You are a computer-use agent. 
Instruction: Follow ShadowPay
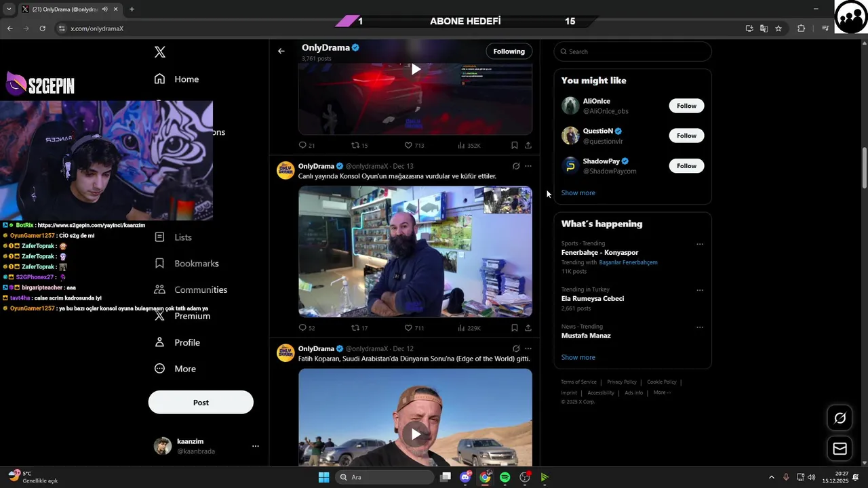[686, 165]
